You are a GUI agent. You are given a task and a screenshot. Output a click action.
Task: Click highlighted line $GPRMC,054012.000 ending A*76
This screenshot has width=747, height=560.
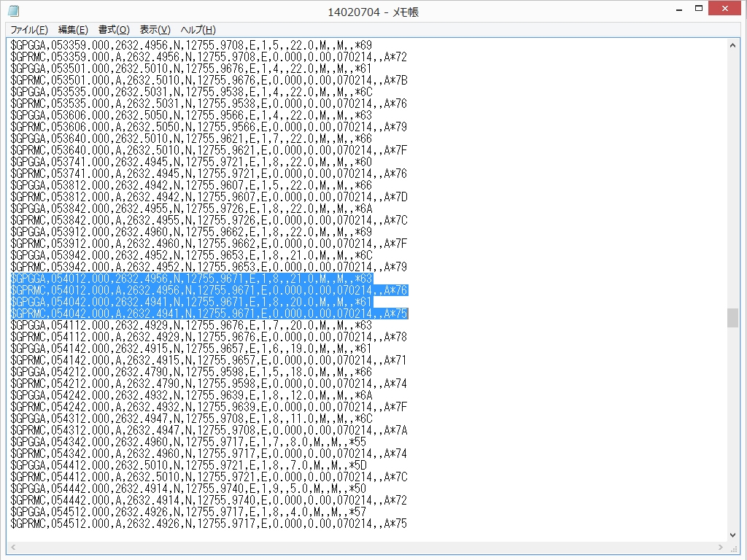tap(209, 290)
